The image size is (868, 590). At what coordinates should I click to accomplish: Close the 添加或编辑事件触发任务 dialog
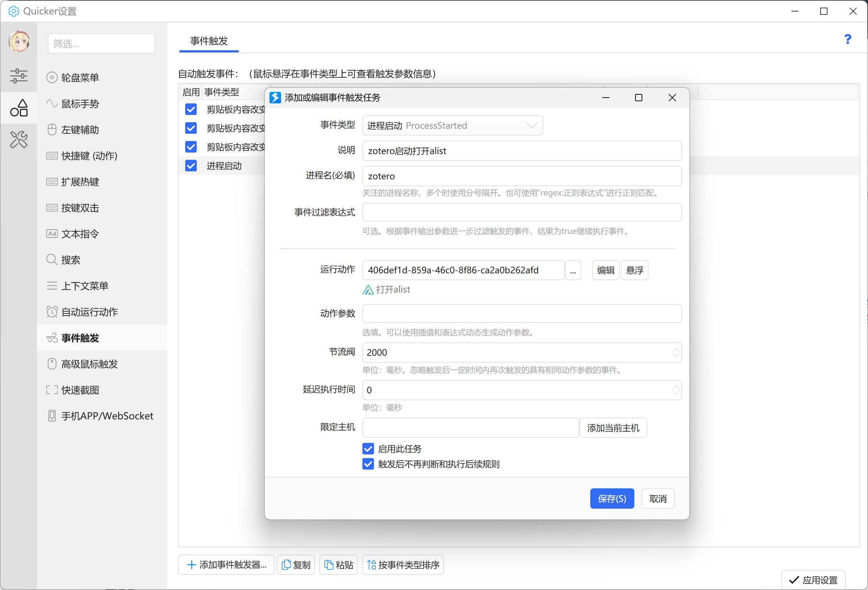tap(672, 98)
